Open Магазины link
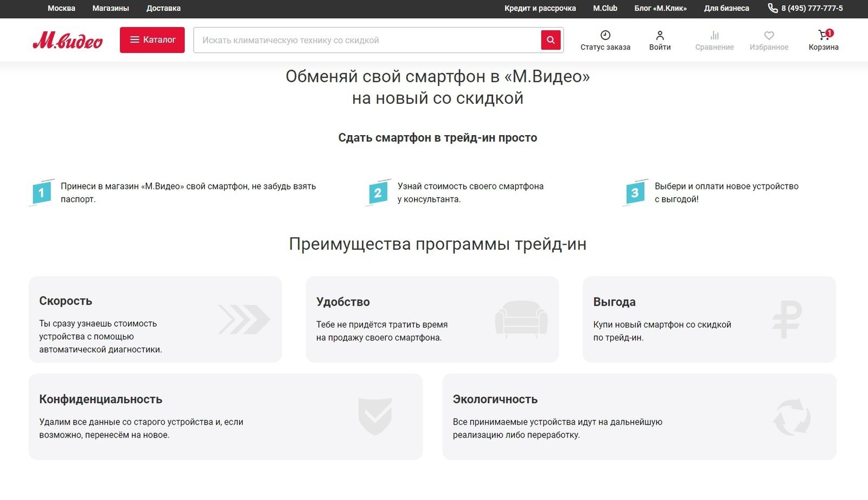The width and height of the screenshot is (868, 500). pyautogui.click(x=111, y=8)
